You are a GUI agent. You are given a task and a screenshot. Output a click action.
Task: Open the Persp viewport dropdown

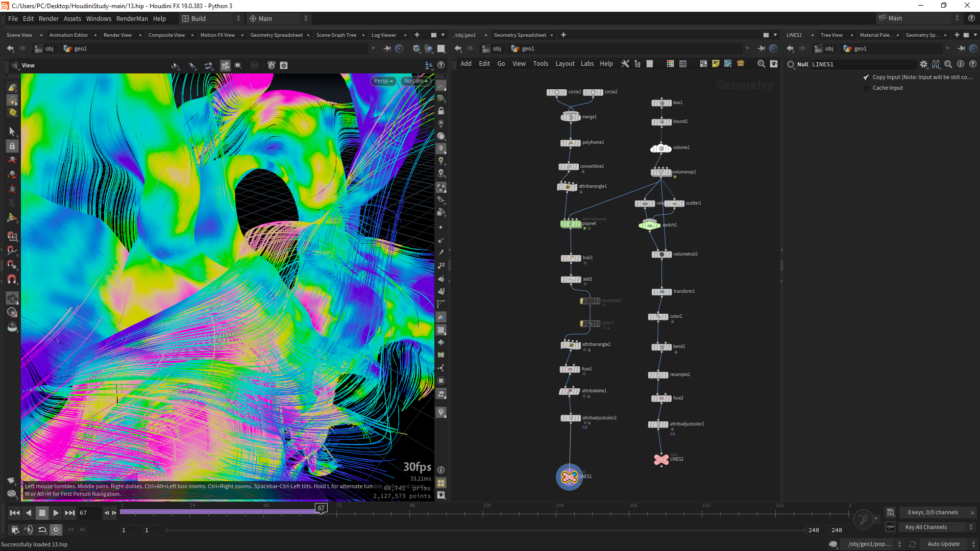(383, 81)
